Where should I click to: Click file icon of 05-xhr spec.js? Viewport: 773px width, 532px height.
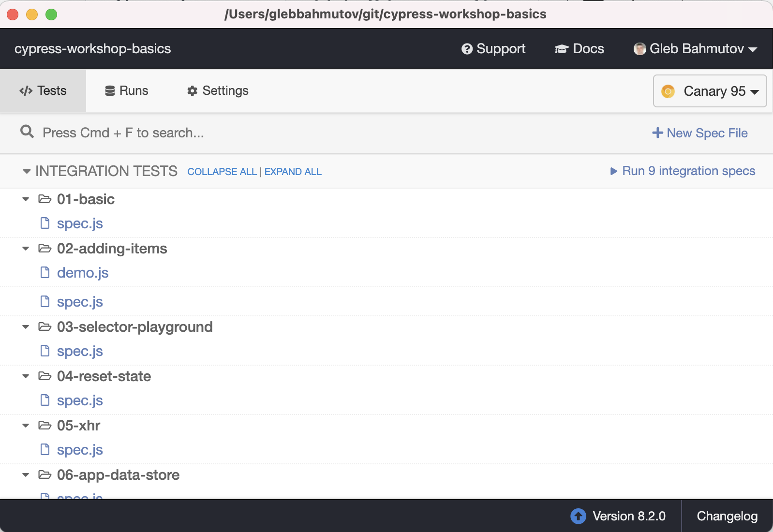tap(45, 449)
